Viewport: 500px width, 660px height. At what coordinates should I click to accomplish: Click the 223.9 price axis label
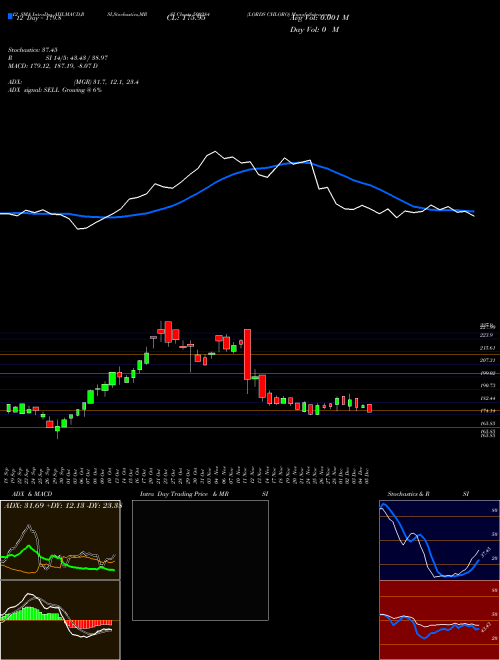[487, 335]
